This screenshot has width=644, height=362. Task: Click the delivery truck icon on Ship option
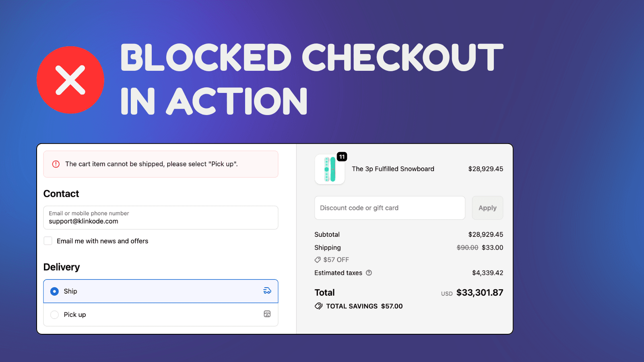click(267, 291)
